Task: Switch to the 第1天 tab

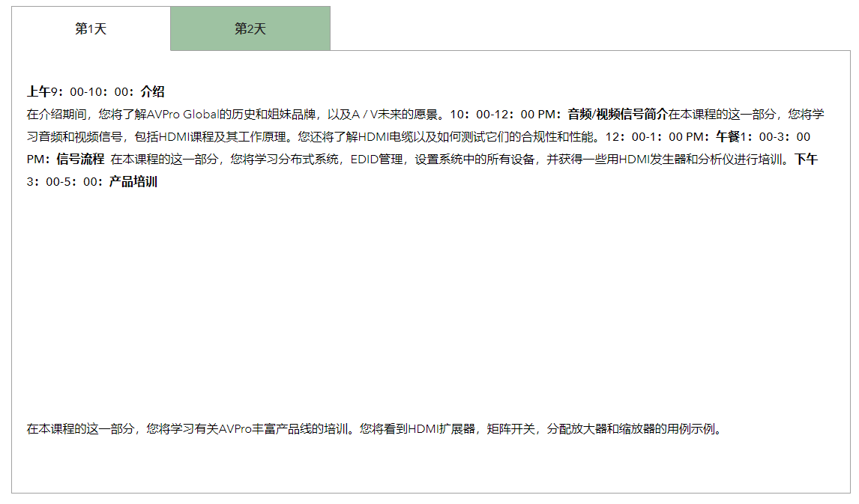Action: tap(91, 28)
